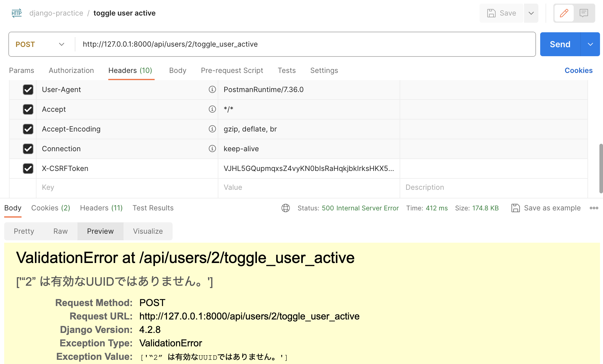Click the Send button
This screenshot has width=603, height=364.
(560, 44)
